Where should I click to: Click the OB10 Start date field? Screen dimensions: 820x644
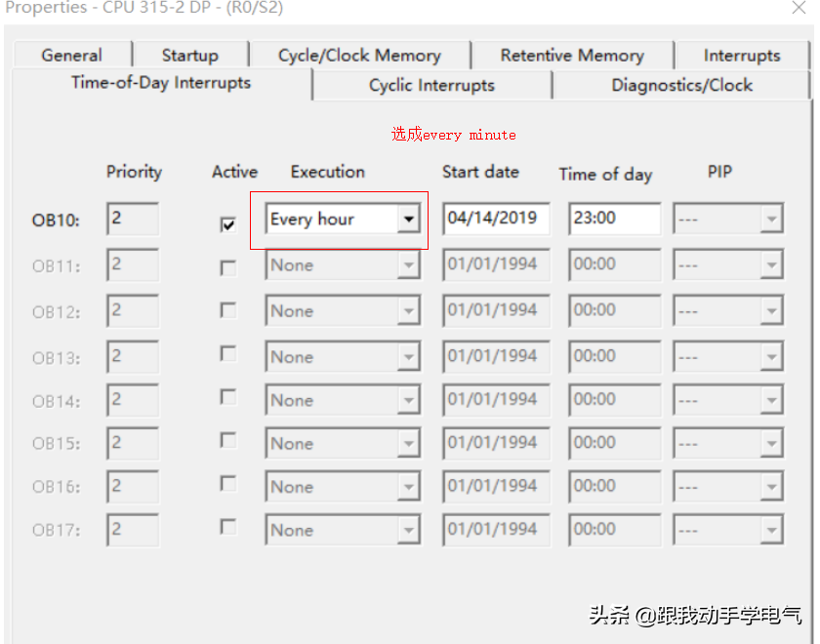point(495,219)
